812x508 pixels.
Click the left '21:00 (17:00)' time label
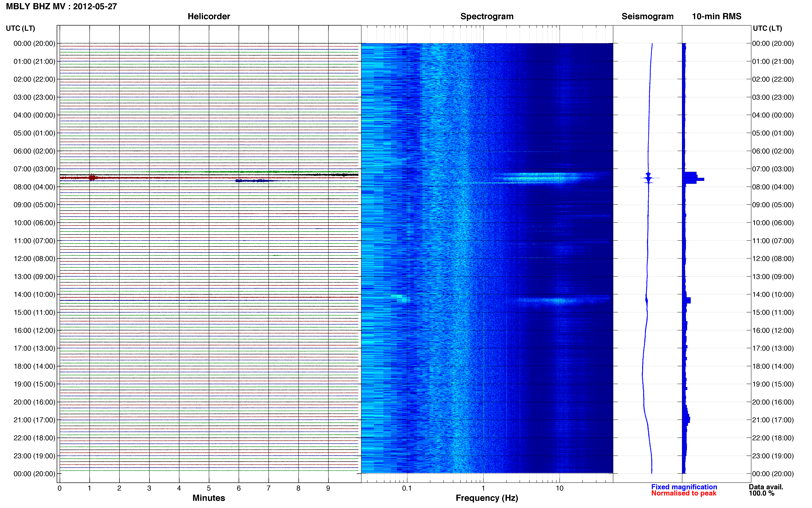click(x=34, y=420)
